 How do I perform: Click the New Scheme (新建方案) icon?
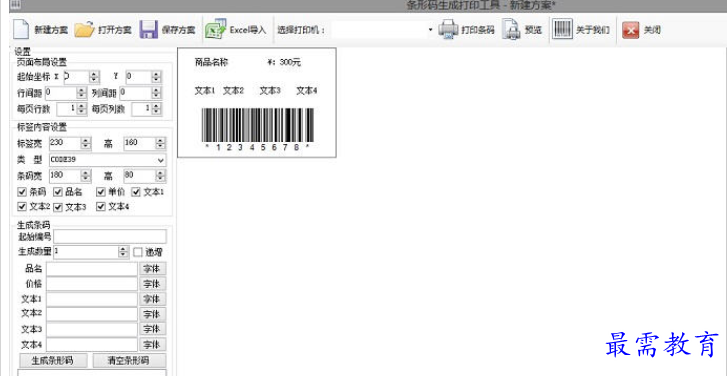(x=20, y=30)
